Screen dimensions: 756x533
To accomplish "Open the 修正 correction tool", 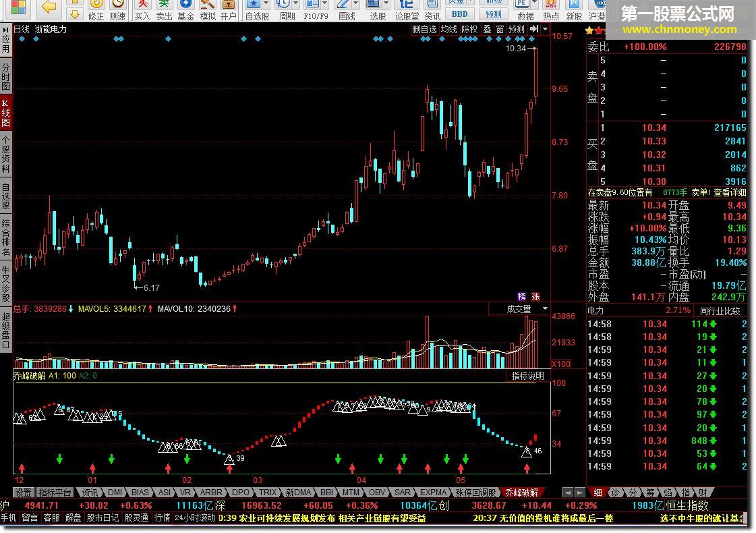I will click(96, 10).
